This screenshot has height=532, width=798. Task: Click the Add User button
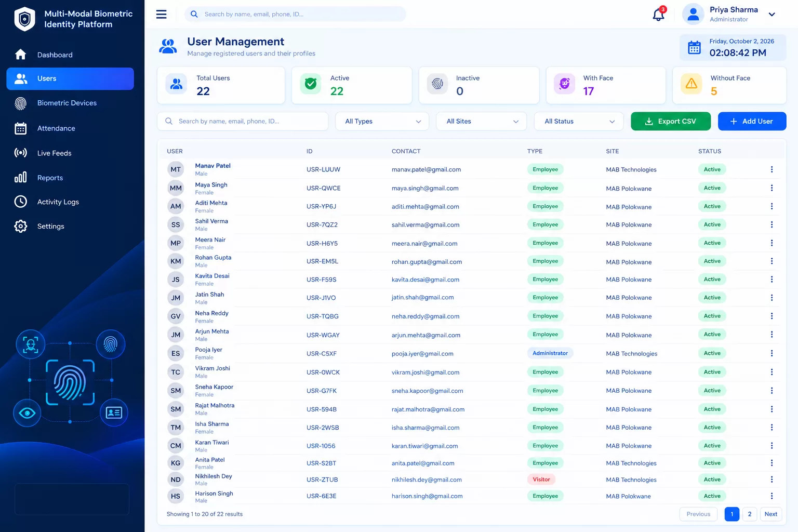pos(752,121)
